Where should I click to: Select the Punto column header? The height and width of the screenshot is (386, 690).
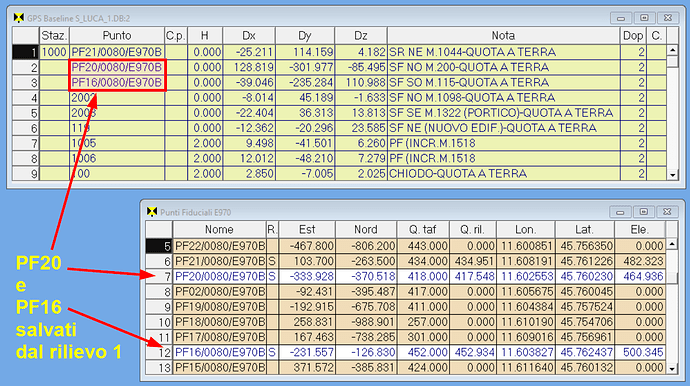click(117, 36)
